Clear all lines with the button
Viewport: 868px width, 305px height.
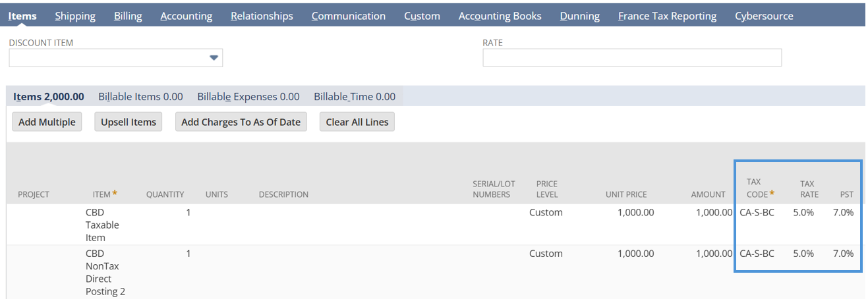click(357, 122)
